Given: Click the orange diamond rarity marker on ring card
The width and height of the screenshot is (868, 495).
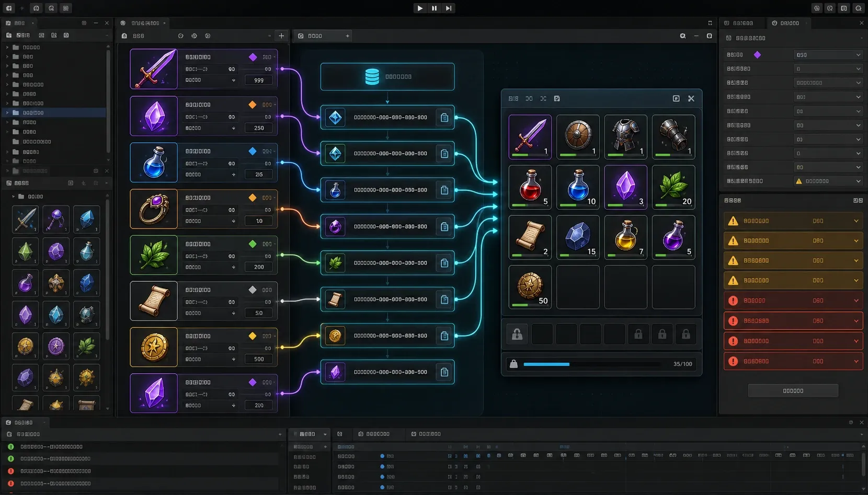Looking at the screenshot, I should [x=253, y=198].
